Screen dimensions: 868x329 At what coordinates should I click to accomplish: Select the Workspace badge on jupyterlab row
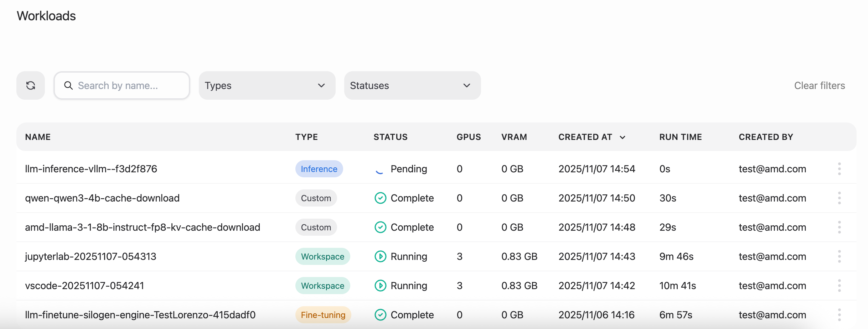322,256
